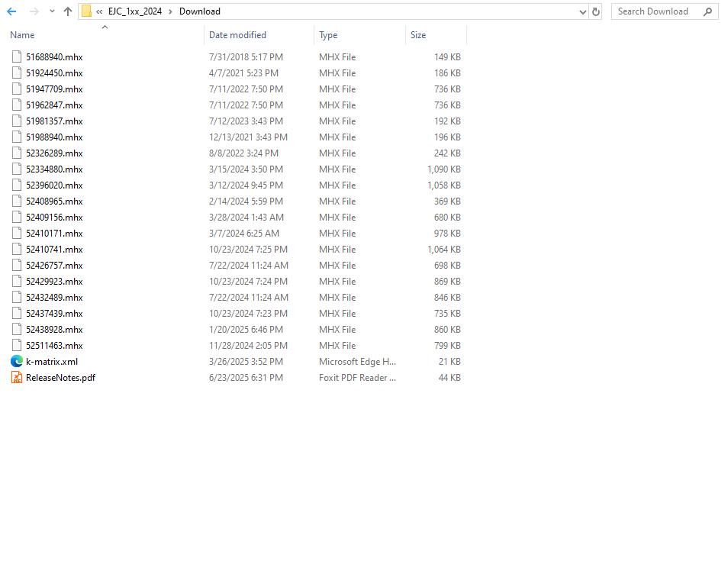The width and height of the screenshot is (728, 561).
Task: Select file icon of 51988940.mhx
Action: coord(17,137)
